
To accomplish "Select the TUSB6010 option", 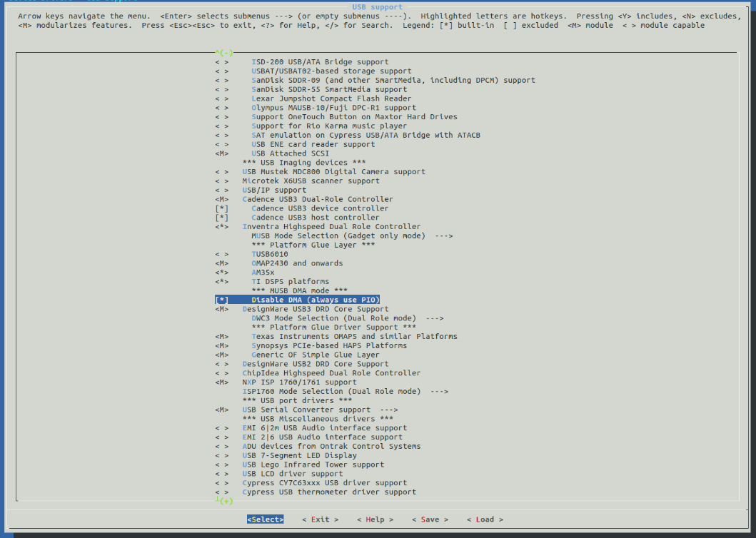I will pyautogui.click(x=270, y=254).
